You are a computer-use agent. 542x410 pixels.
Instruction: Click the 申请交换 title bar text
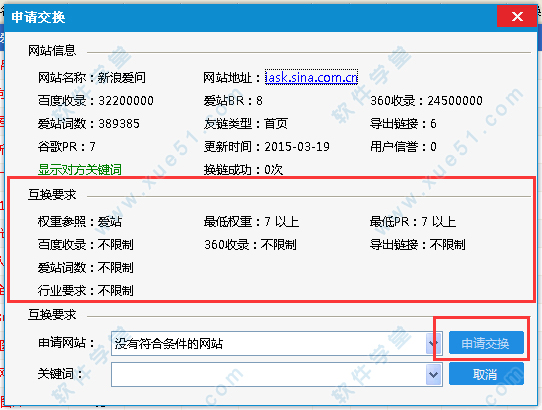pyautogui.click(x=38, y=17)
